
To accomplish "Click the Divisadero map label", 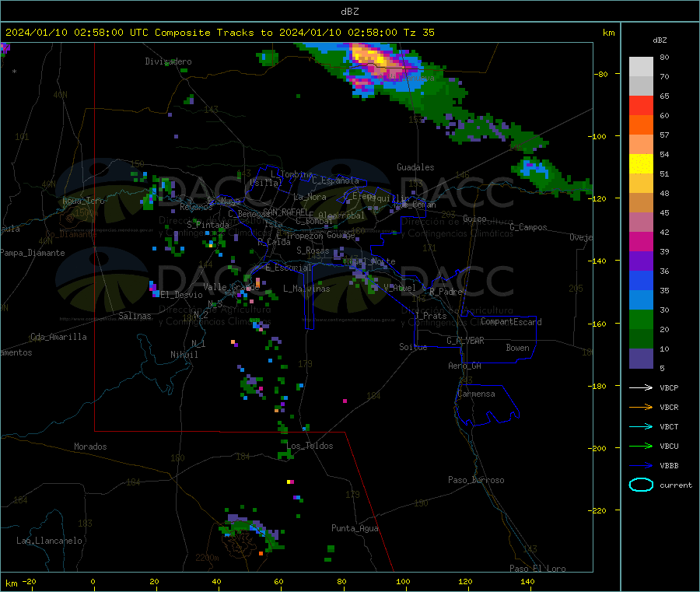I will [168, 61].
